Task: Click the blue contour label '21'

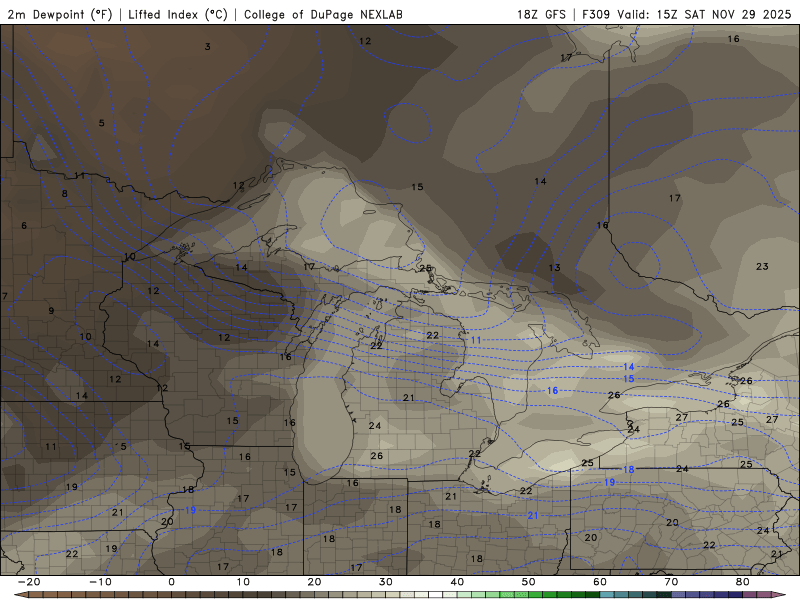Action: coord(533,516)
